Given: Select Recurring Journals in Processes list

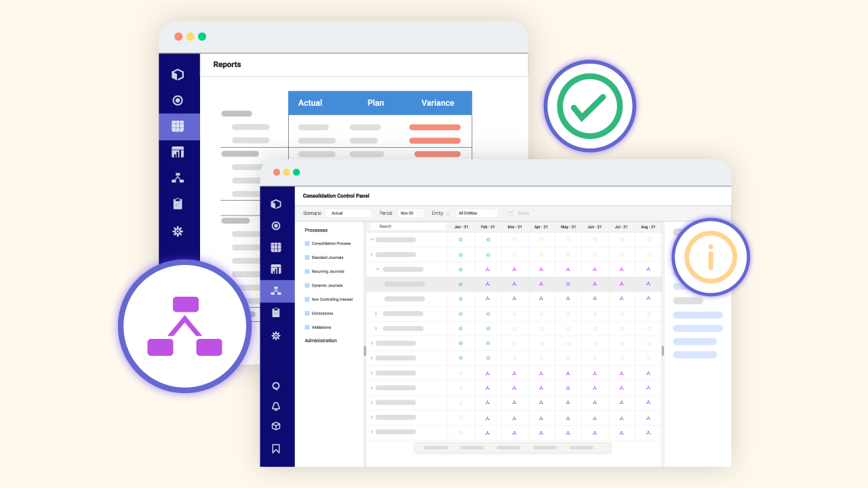Looking at the screenshot, I should [x=325, y=271].
